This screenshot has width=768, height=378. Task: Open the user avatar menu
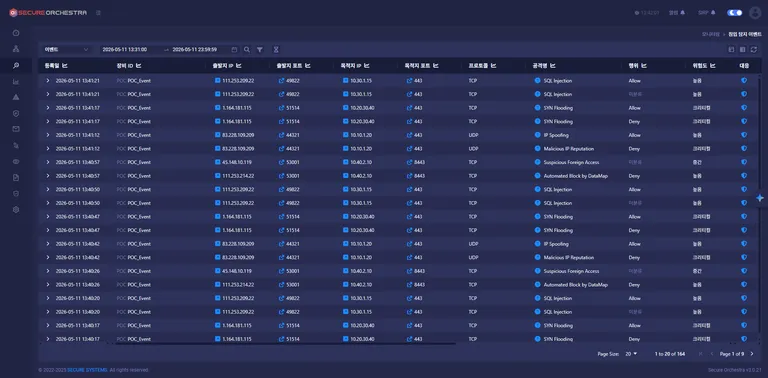pos(755,13)
